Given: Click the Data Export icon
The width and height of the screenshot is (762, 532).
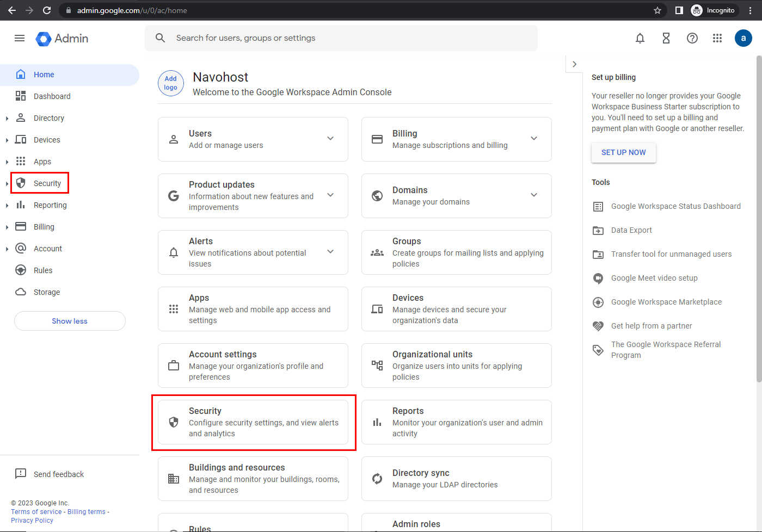Looking at the screenshot, I should [598, 231].
